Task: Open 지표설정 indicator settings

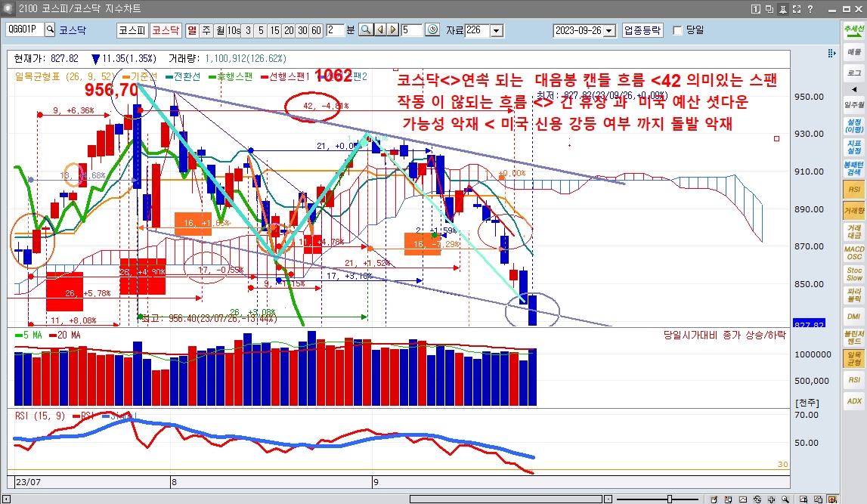Action: [x=853, y=147]
